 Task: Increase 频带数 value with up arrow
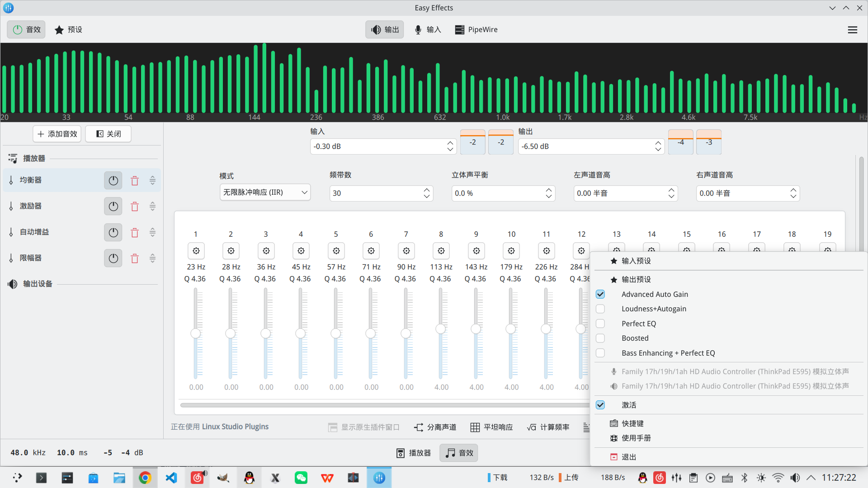point(427,190)
